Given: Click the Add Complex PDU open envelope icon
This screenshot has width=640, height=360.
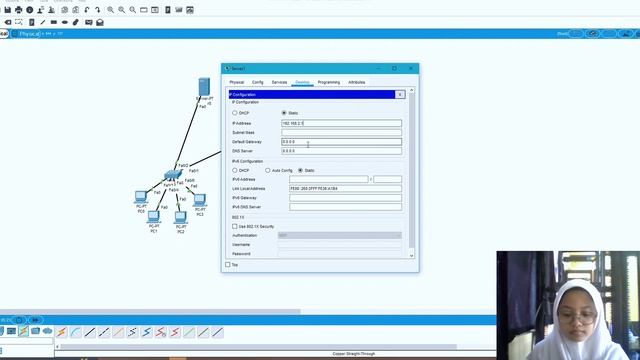Looking at the screenshot, I should click(100, 22).
